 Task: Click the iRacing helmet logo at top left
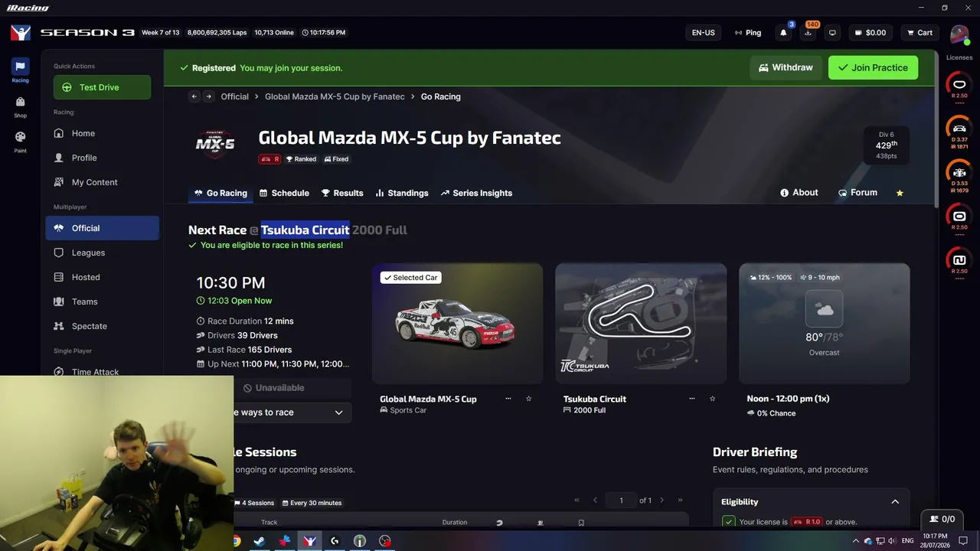pyautogui.click(x=21, y=33)
